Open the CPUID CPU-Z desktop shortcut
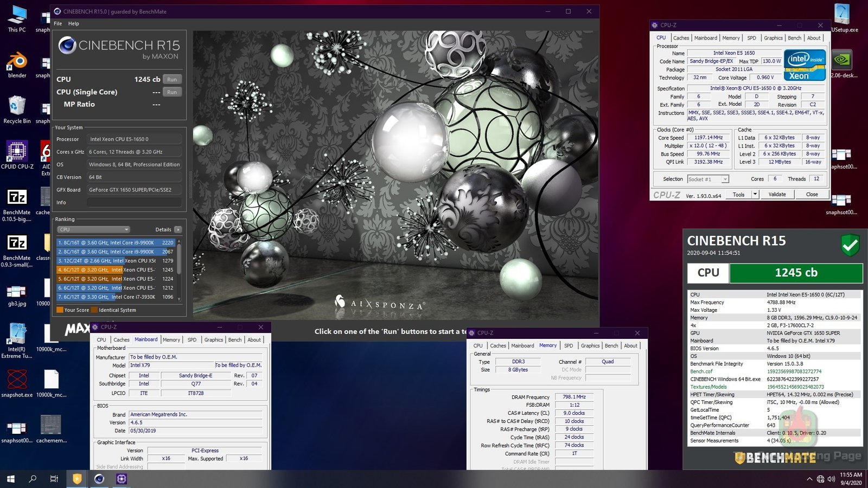Screen dimensions: 868x488 pyautogui.click(x=17, y=153)
